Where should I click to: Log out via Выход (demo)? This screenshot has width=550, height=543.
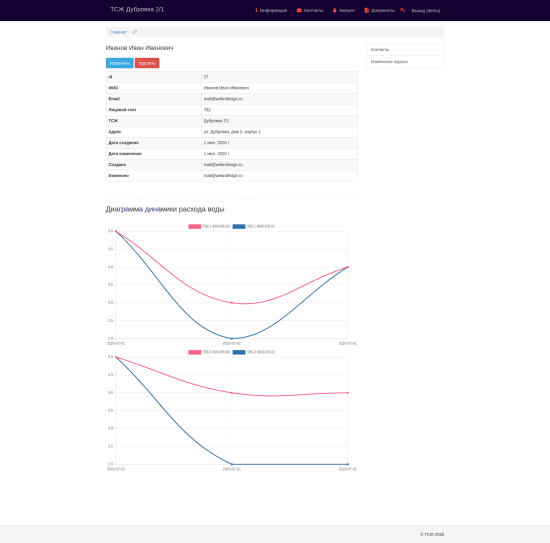pyautogui.click(x=425, y=11)
